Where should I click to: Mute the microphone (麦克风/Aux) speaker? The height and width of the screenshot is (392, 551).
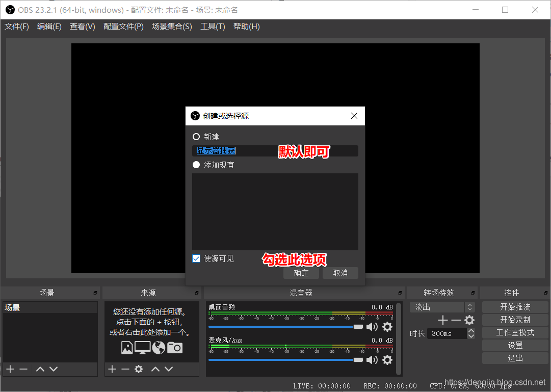[x=372, y=360]
